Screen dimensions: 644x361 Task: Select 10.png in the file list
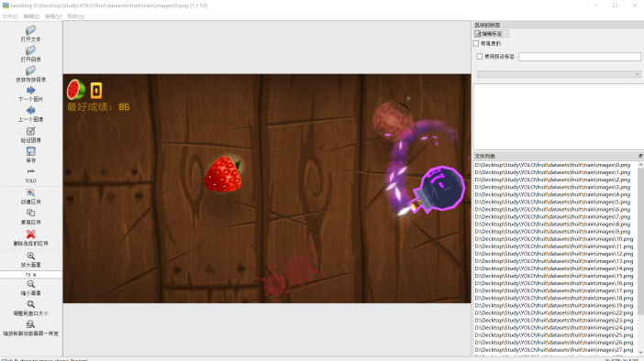click(x=554, y=239)
